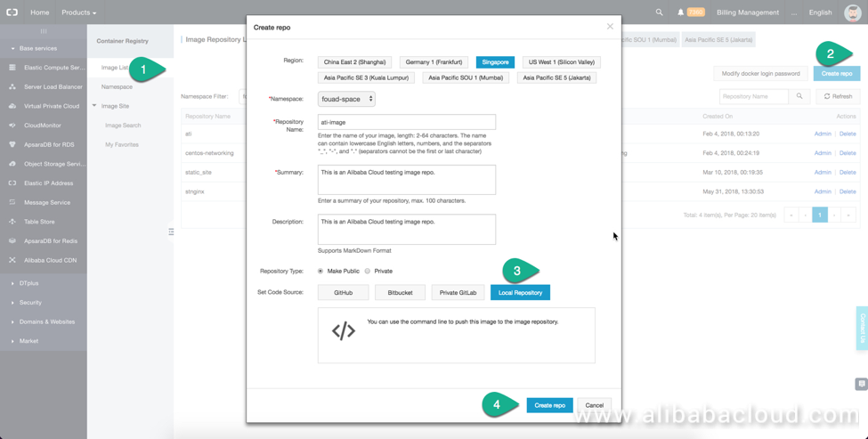Open the Contact Us side tab
Viewport: 868px width, 439px height.
point(862,329)
